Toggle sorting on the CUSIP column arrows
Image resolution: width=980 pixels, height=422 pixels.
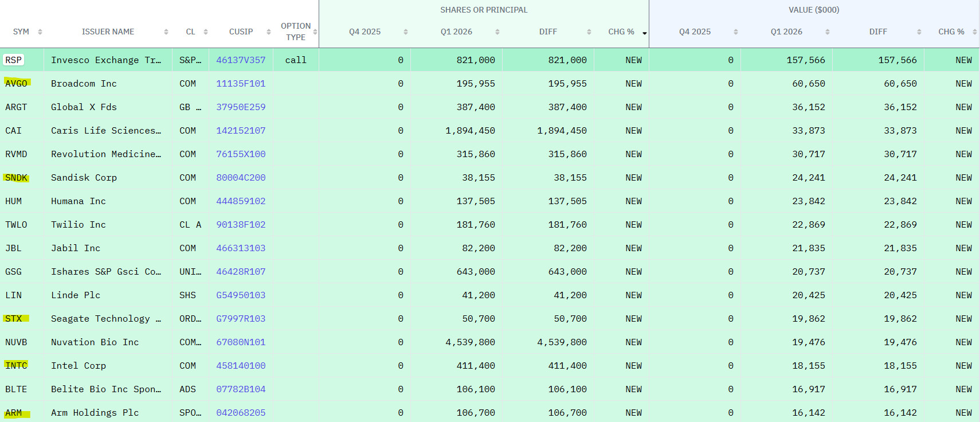(269, 32)
